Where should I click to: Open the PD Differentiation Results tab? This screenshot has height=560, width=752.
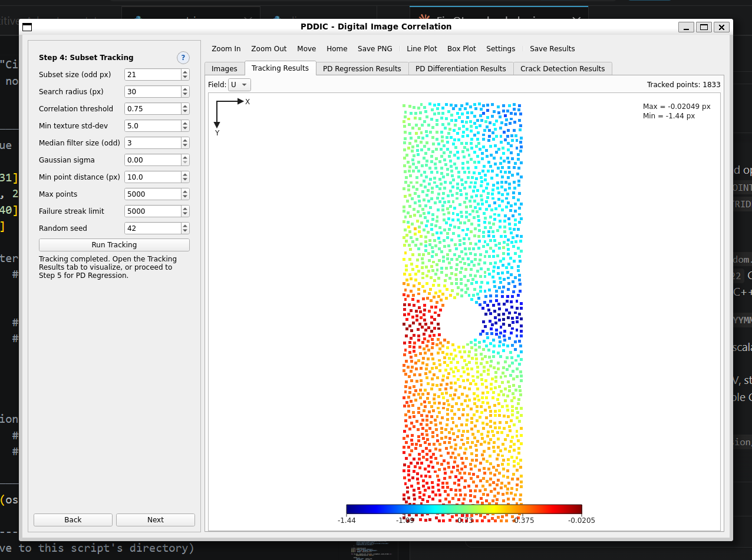461,69
